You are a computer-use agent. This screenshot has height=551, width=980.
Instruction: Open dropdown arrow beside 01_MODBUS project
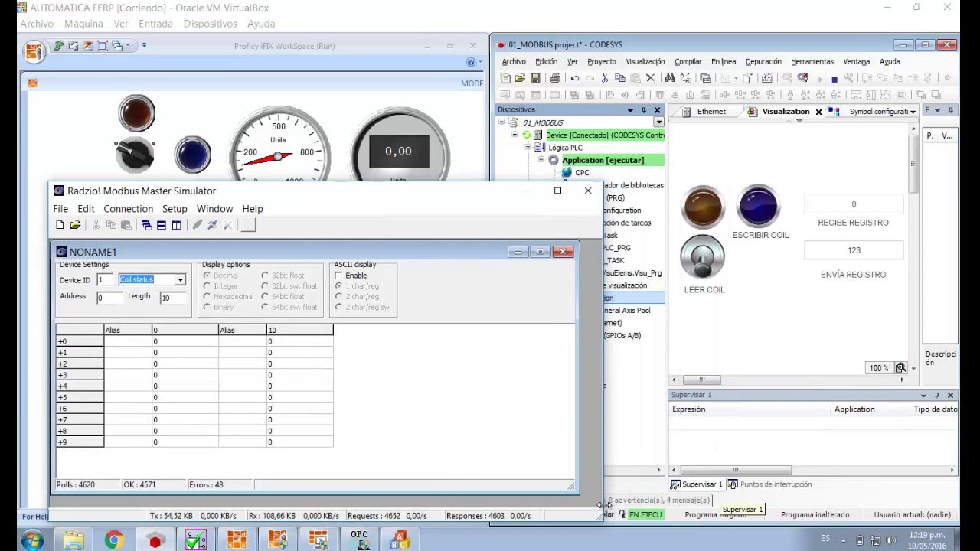point(658,122)
